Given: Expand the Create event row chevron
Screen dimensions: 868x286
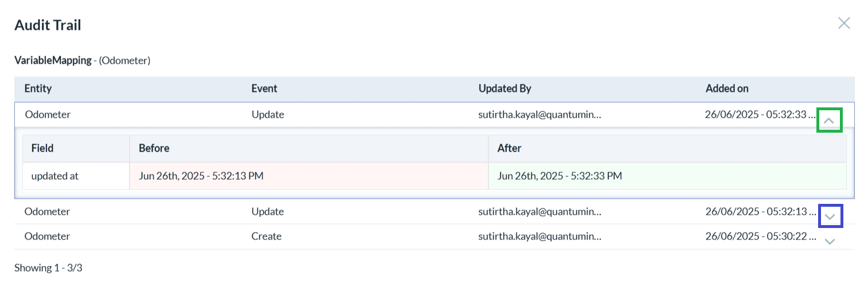Looking at the screenshot, I should pos(829,242).
